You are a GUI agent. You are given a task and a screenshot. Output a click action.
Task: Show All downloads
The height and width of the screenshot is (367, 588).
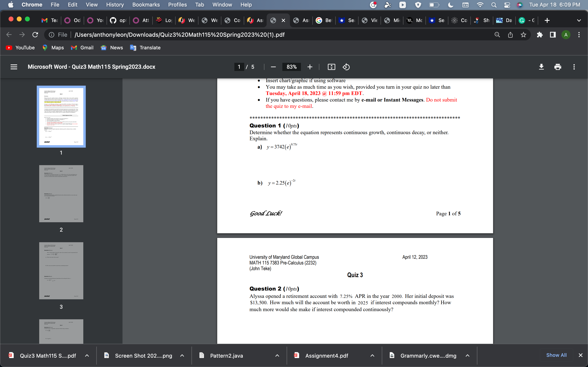(556, 355)
